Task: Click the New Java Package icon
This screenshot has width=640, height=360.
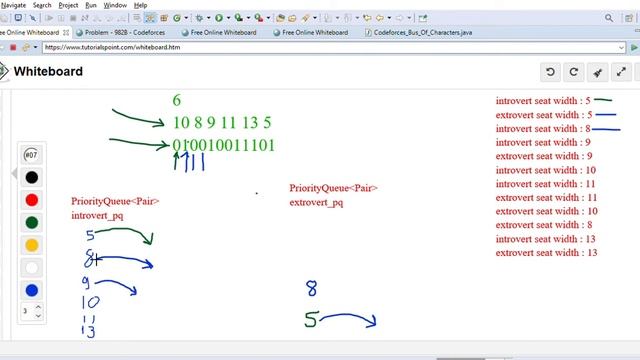Action: 164,18
